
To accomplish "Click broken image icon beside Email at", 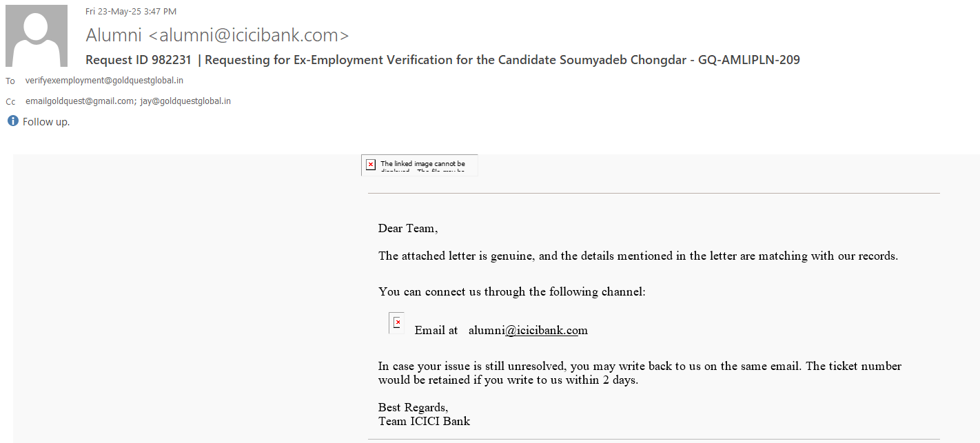I will (396, 322).
